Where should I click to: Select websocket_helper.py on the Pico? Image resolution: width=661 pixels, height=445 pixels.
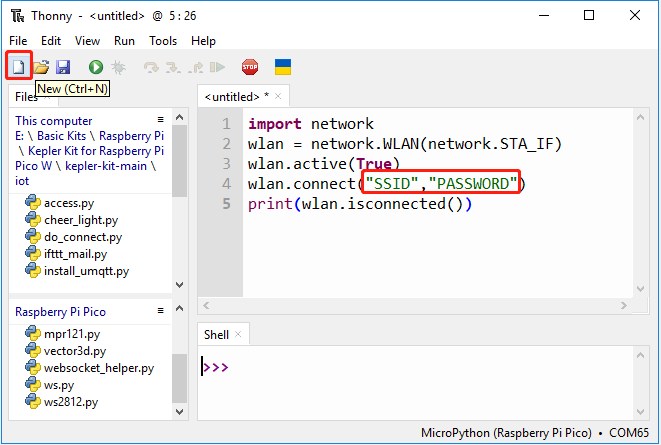point(99,368)
